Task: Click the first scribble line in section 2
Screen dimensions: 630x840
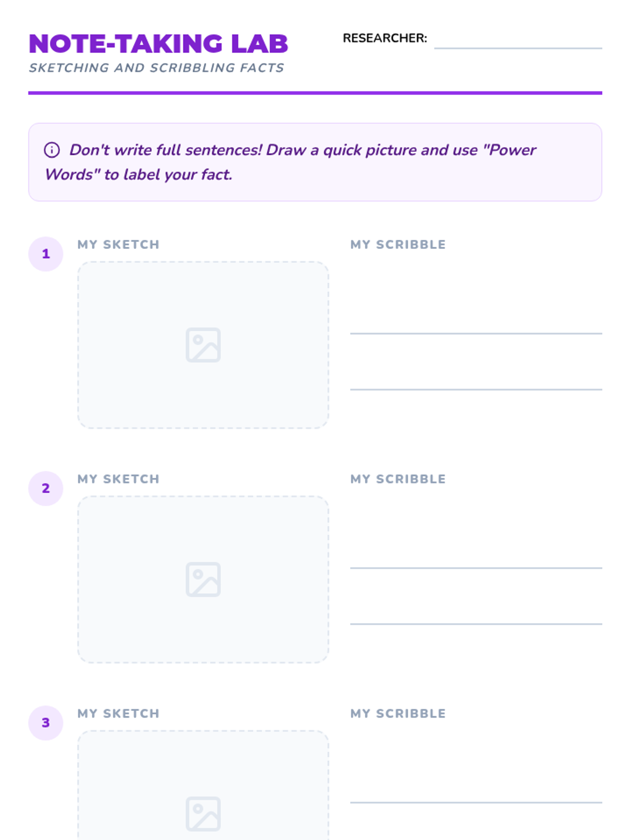Action: tap(476, 568)
